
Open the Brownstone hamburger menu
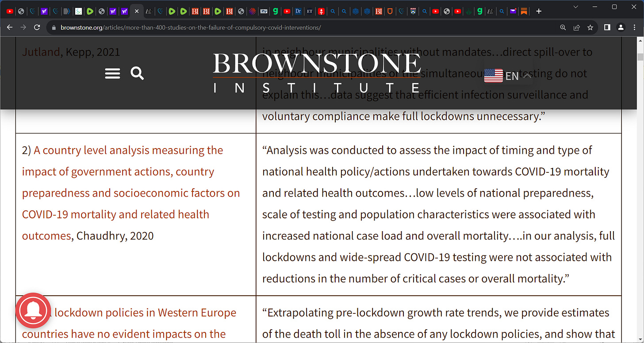coord(112,73)
